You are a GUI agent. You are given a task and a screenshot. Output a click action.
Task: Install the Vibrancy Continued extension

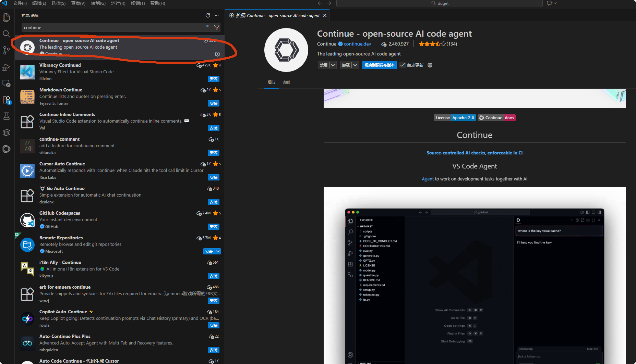214,79
